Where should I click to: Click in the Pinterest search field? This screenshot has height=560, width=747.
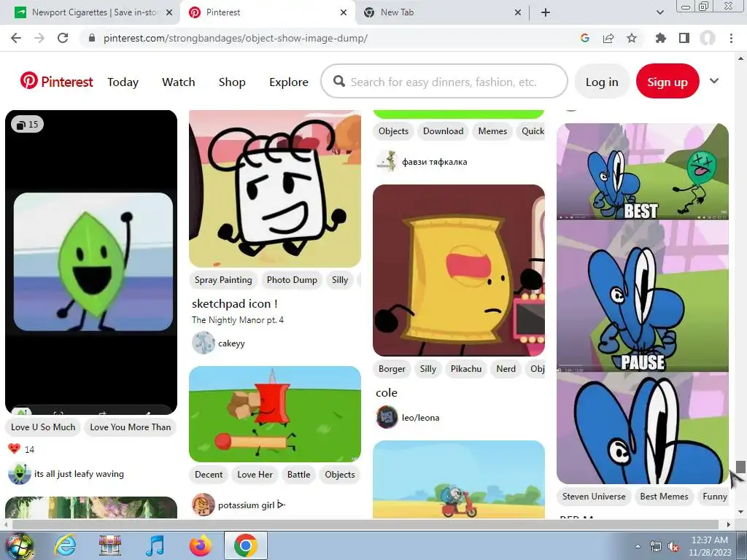point(444,82)
